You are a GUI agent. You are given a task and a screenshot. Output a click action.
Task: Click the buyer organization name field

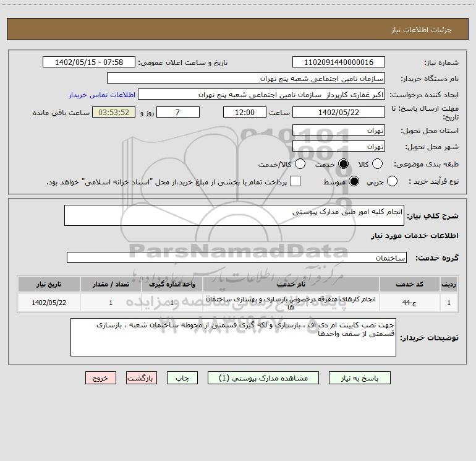point(246,79)
